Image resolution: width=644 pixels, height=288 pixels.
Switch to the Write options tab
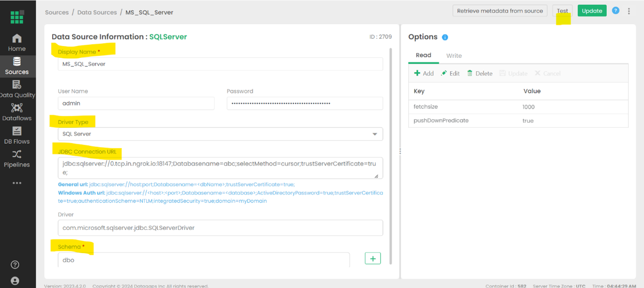(453, 56)
